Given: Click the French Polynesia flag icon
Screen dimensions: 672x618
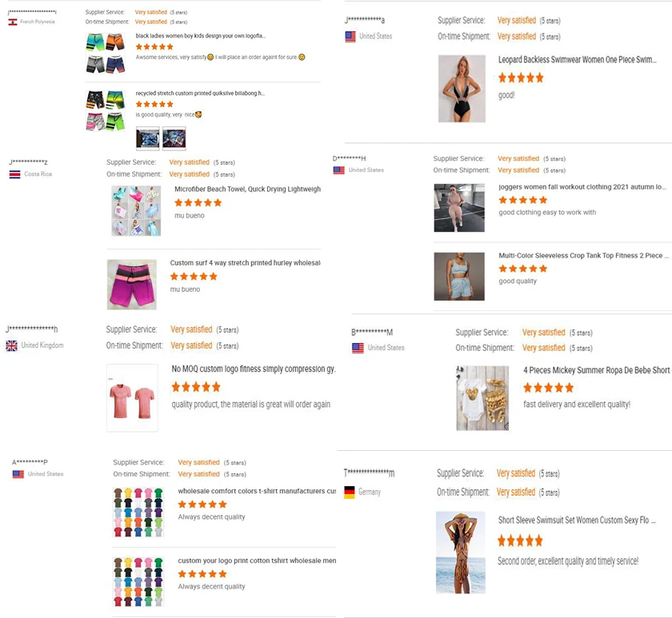Looking at the screenshot, I should pos(13,22).
